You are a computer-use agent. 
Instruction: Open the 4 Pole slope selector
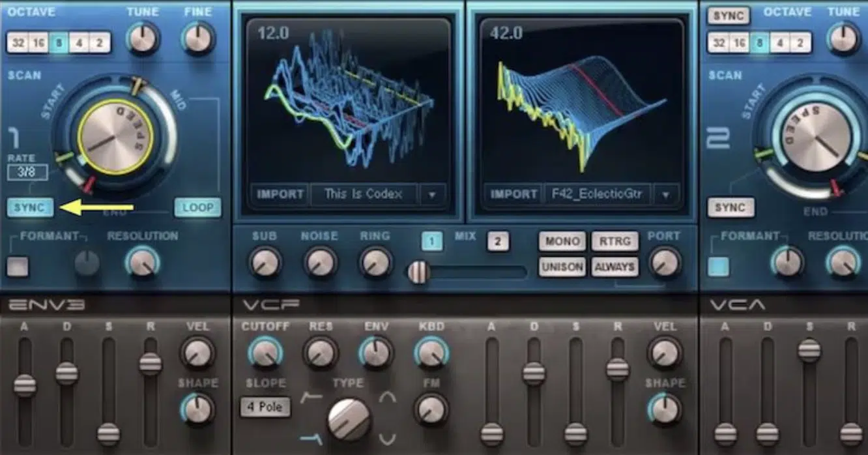pos(265,407)
